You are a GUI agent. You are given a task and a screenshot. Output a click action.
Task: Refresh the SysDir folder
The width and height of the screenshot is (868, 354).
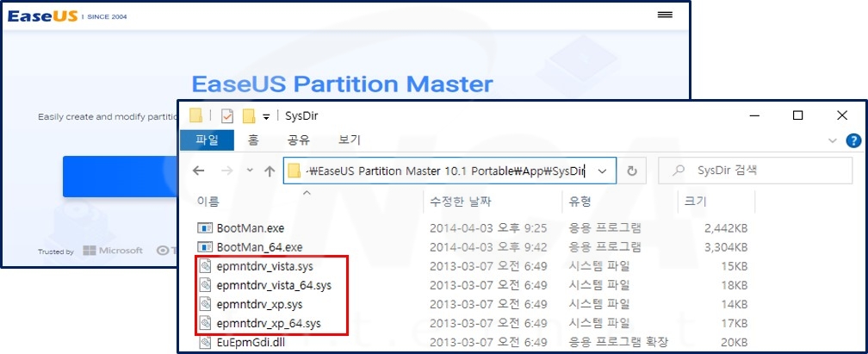point(632,171)
